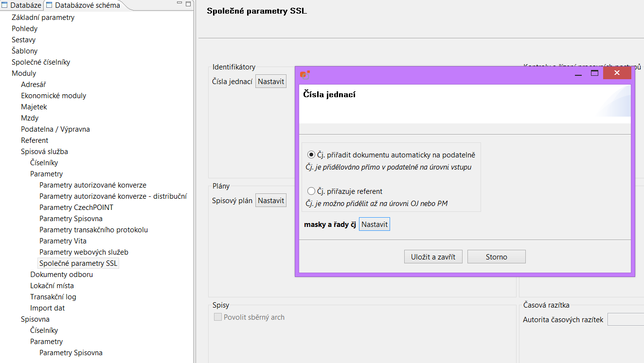Select Spisová služba node
644x363 pixels.
tap(44, 152)
